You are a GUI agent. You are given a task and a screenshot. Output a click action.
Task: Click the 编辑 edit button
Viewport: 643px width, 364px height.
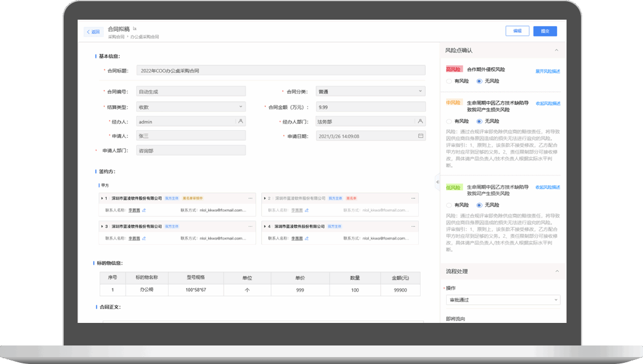[517, 31]
